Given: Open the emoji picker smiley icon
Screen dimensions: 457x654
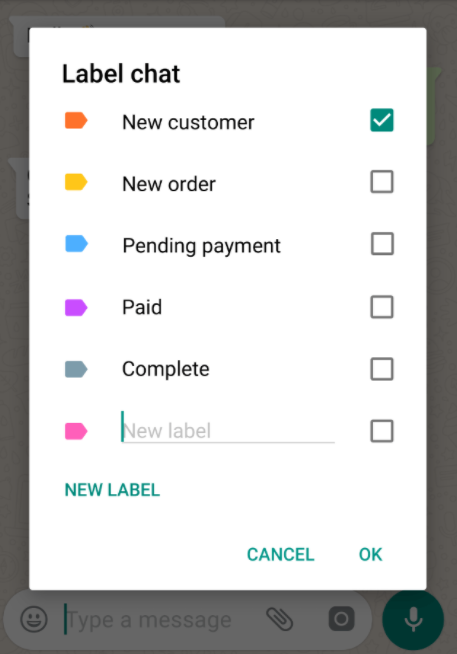Looking at the screenshot, I should [x=34, y=619].
